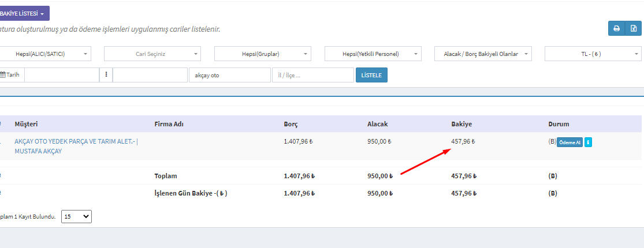Viewport: 644px width, 248px height.
Task: Click the start date input field
Action: click(x=61, y=75)
